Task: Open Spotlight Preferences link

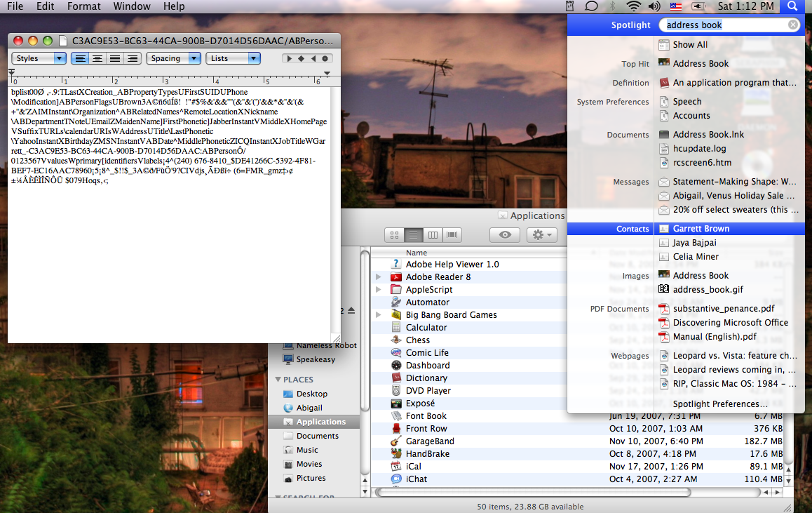Action: [720, 404]
